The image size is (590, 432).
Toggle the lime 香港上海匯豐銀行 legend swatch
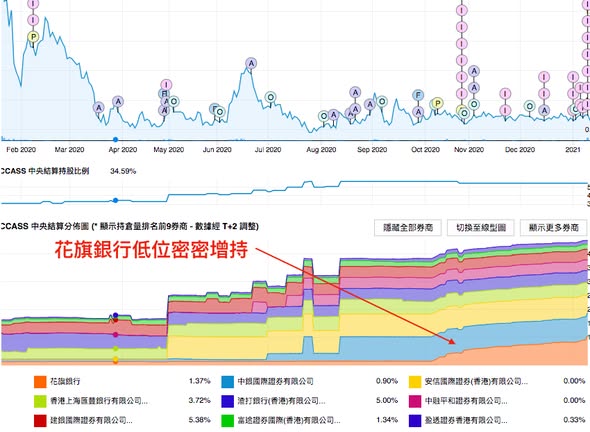(x=40, y=401)
